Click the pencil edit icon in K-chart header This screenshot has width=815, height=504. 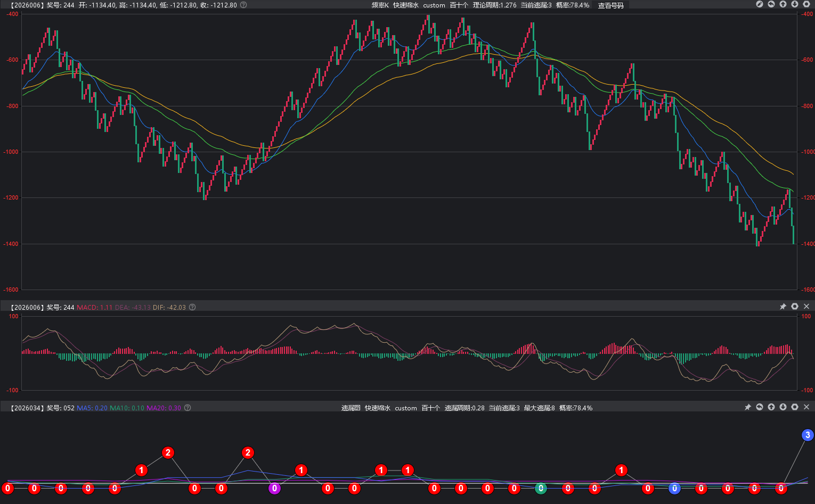pyautogui.click(x=760, y=4)
